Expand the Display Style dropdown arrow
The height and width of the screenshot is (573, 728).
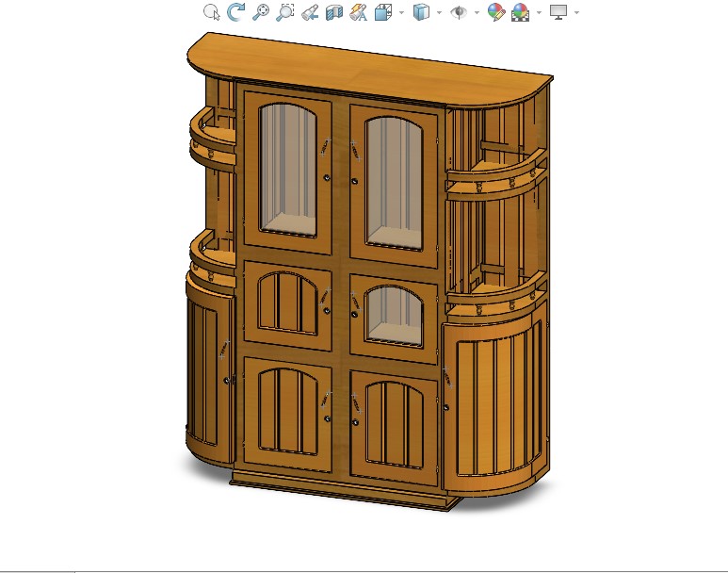click(439, 12)
